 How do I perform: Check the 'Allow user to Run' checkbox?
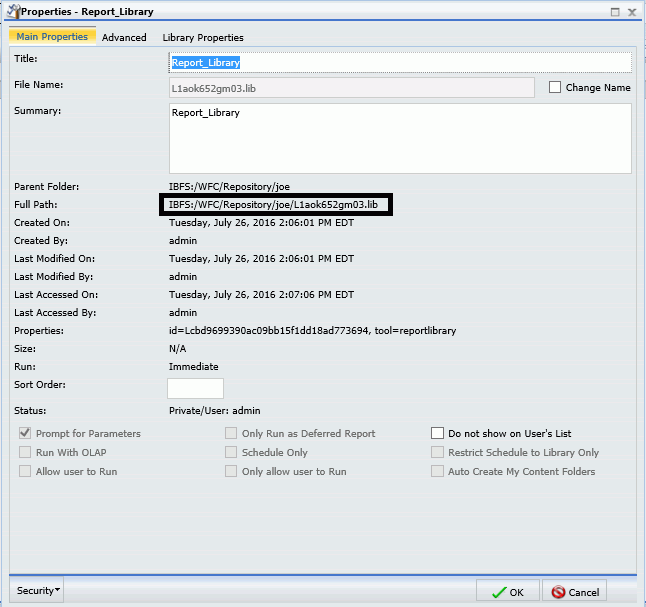coord(25,471)
